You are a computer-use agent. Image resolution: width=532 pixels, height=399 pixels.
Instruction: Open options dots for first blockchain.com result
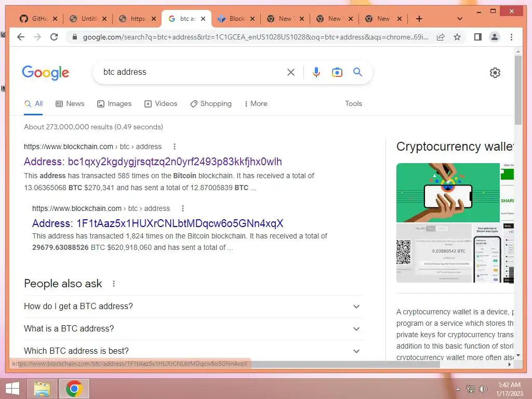point(175,147)
